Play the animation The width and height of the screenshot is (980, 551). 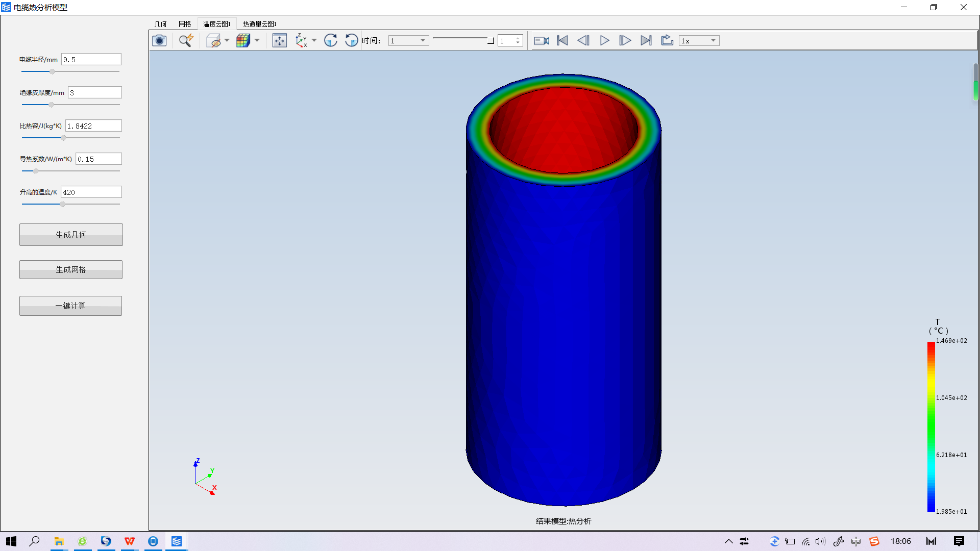[604, 40]
